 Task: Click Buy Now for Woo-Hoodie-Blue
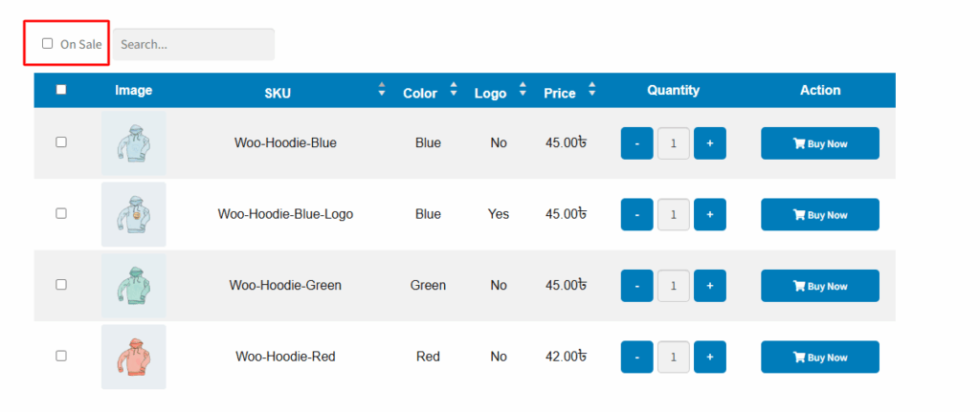tap(820, 143)
